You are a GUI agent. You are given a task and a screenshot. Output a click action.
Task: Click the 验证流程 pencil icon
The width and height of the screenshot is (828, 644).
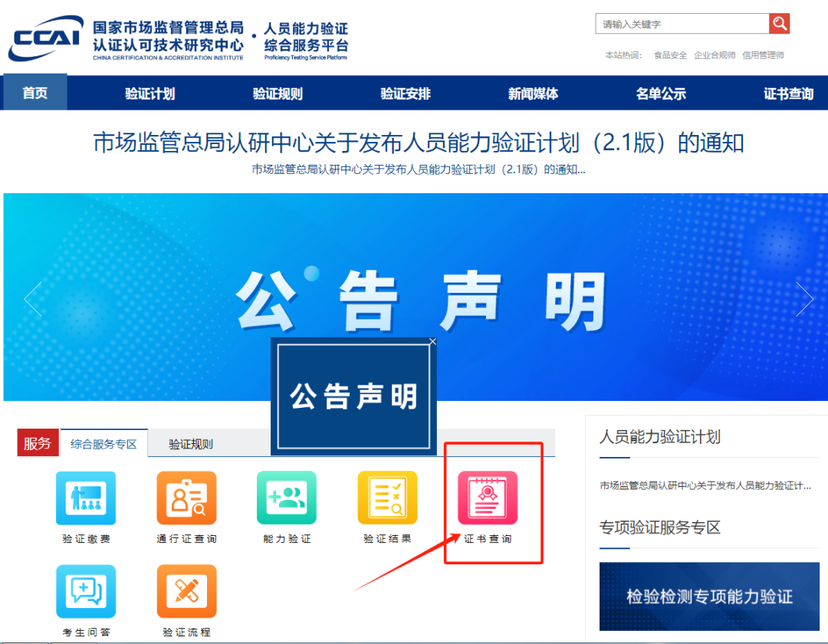point(186,591)
